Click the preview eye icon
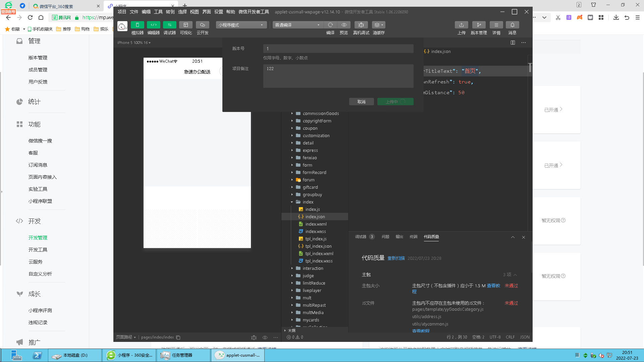The image size is (644, 362). pyautogui.click(x=344, y=25)
